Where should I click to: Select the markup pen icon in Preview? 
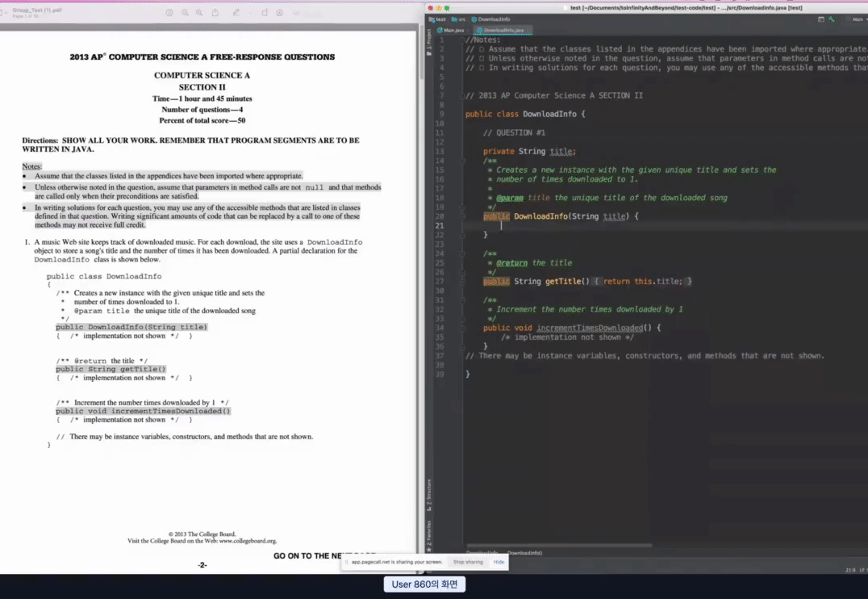tap(236, 13)
